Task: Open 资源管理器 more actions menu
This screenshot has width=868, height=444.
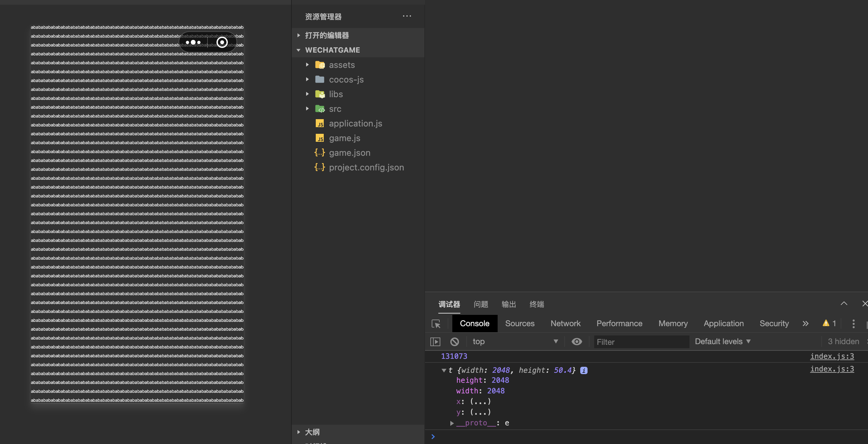Action: point(407,16)
